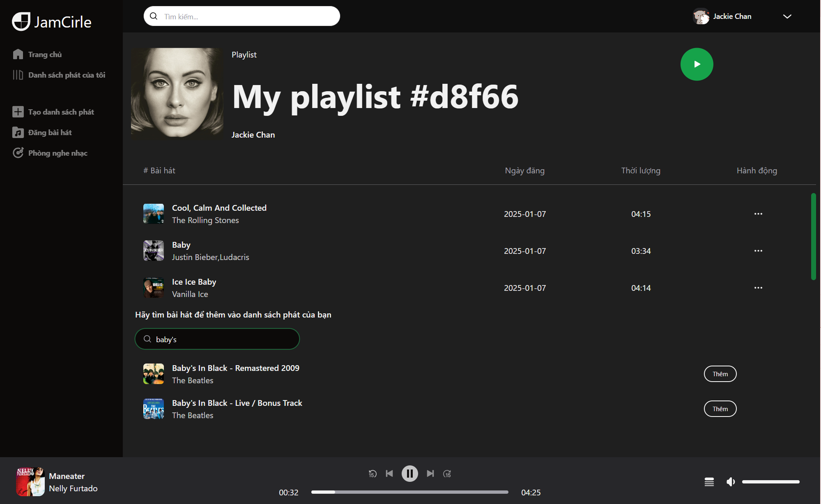Open options menu for Cool, Calm And Collected
This screenshot has height=504, width=821.
tap(758, 214)
